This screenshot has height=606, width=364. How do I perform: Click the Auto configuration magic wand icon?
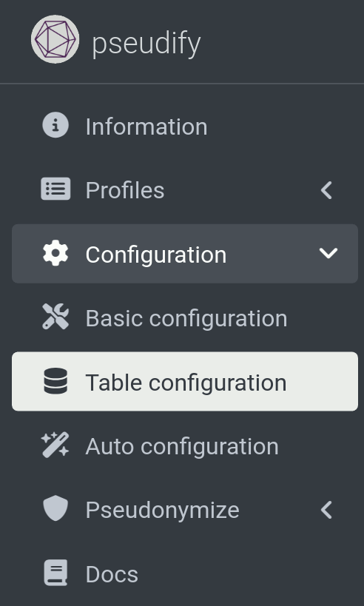55,445
